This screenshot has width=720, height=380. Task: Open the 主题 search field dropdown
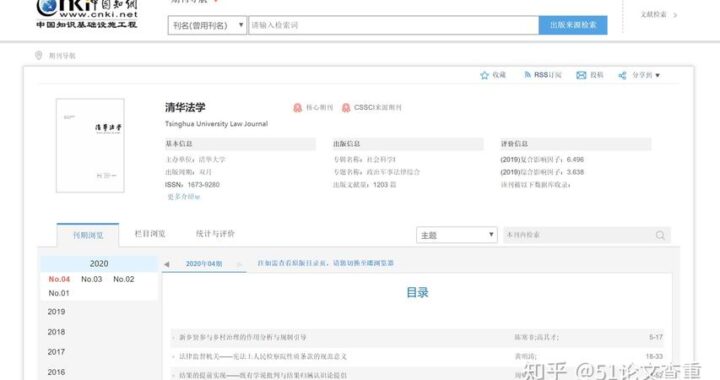click(x=456, y=235)
